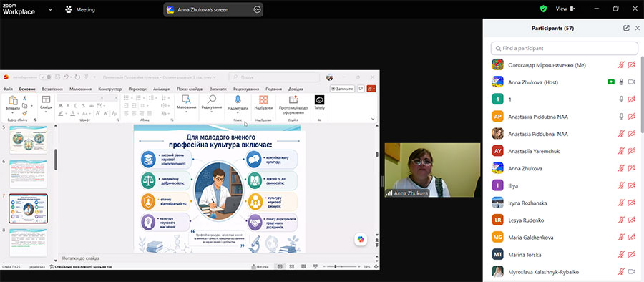Toggle muted microphone for Олександр Мірошниченко (Me)
The width and height of the screenshot is (644, 282).
pos(621,65)
